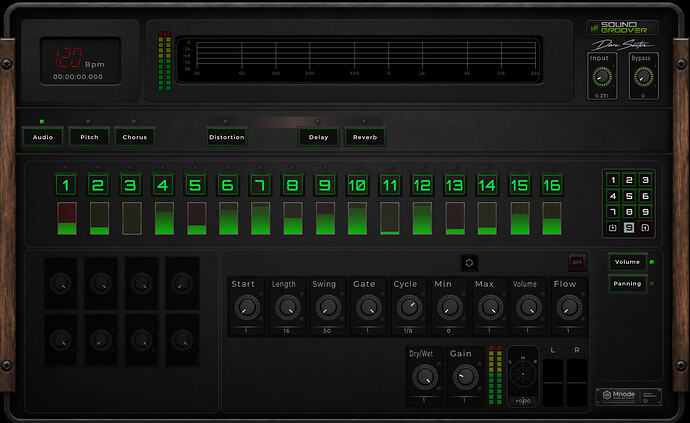Open the Chorus section tab

click(135, 137)
